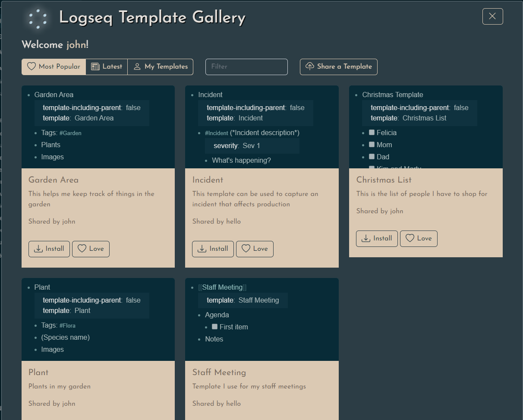Click download icon on Christmas List Install
523x420 pixels.
click(x=366, y=238)
